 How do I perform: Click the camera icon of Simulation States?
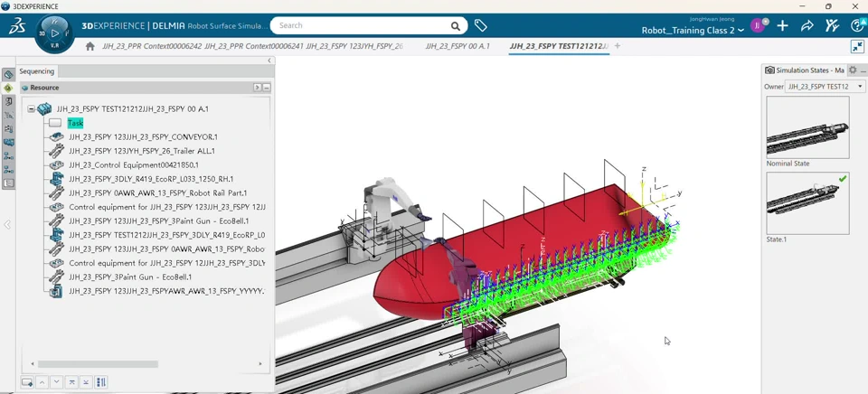(x=769, y=70)
